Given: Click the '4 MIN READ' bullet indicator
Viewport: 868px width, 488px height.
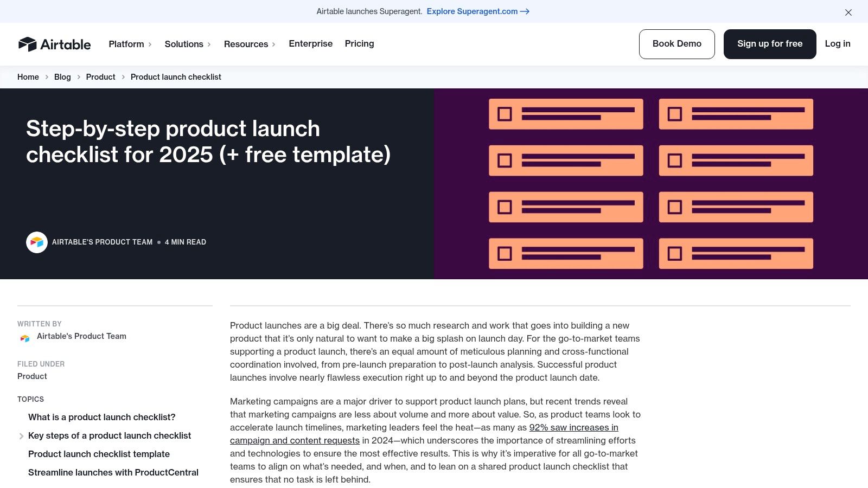Looking at the screenshot, I should (x=158, y=242).
